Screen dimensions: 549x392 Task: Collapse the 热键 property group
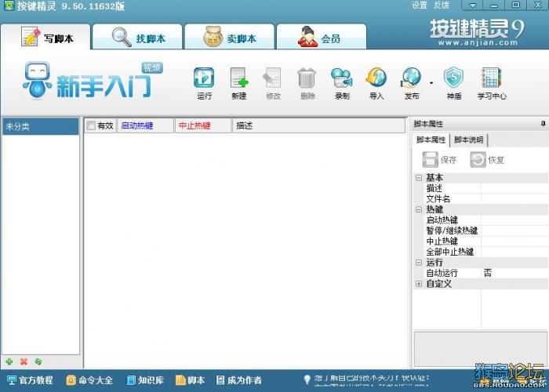(418, 209)
